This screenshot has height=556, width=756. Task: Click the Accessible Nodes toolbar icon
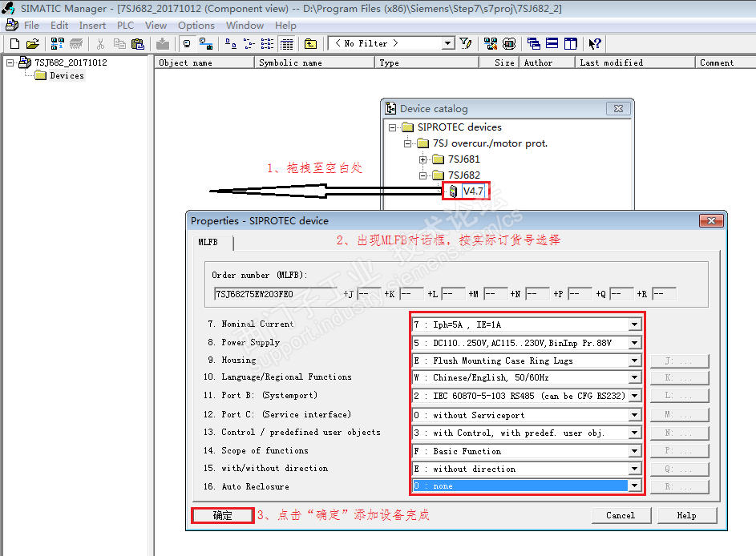pyautogui.click(x=58, y=44)
